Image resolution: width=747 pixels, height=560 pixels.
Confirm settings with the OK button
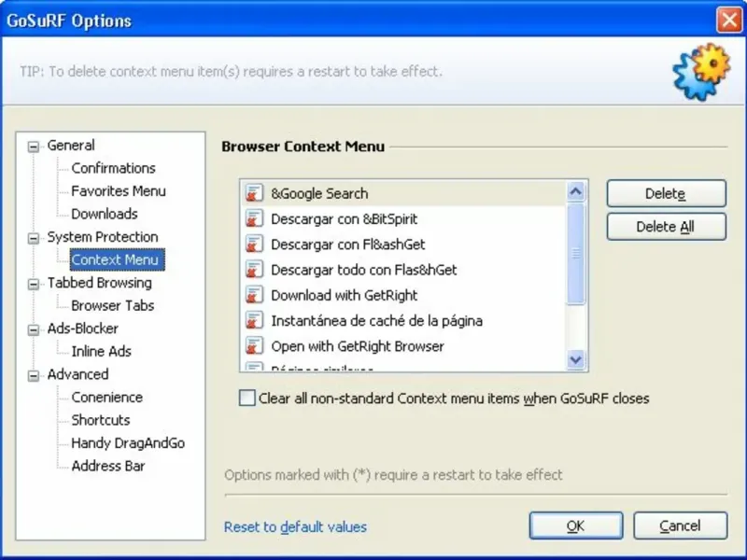point(576,526)
